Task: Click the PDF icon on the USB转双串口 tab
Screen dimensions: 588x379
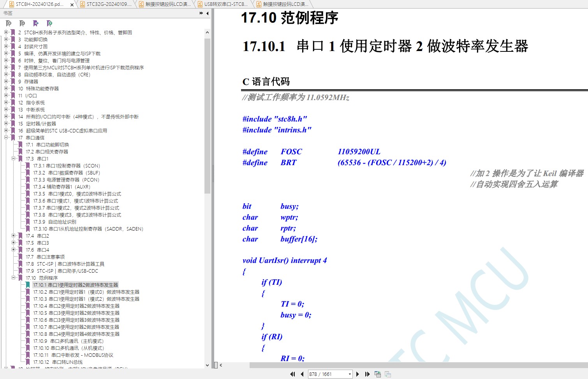Action: point(200,4)
